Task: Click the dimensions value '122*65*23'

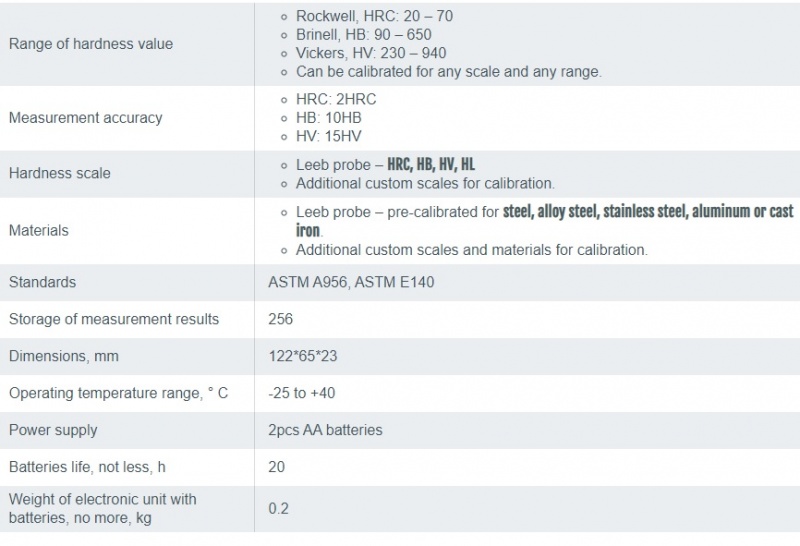Action: (x=303, y=357)
